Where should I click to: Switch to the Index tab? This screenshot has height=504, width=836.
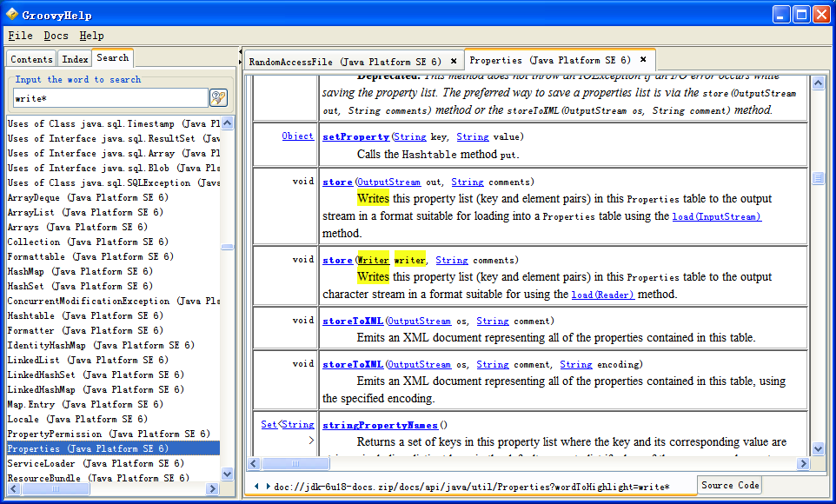tap(75, 59)
